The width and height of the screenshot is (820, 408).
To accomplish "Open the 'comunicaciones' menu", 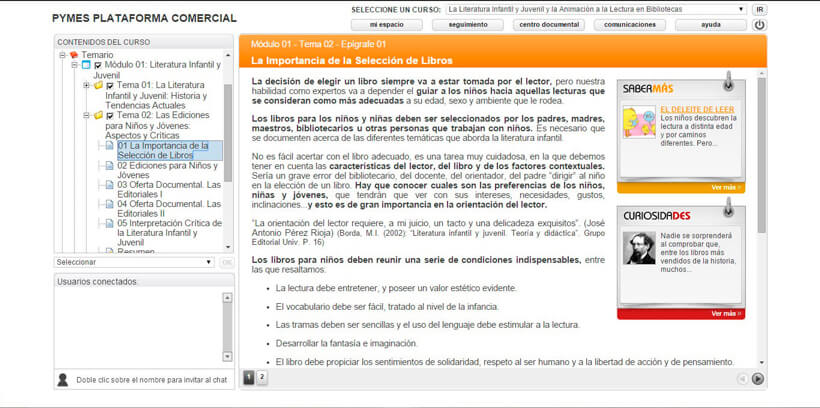I will [630, 25].
